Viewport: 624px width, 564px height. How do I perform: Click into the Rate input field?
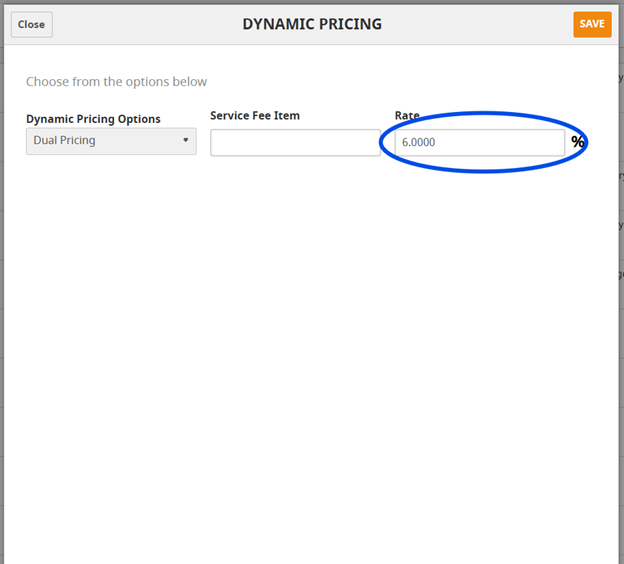pyautogui.click(x=480, y=143)
